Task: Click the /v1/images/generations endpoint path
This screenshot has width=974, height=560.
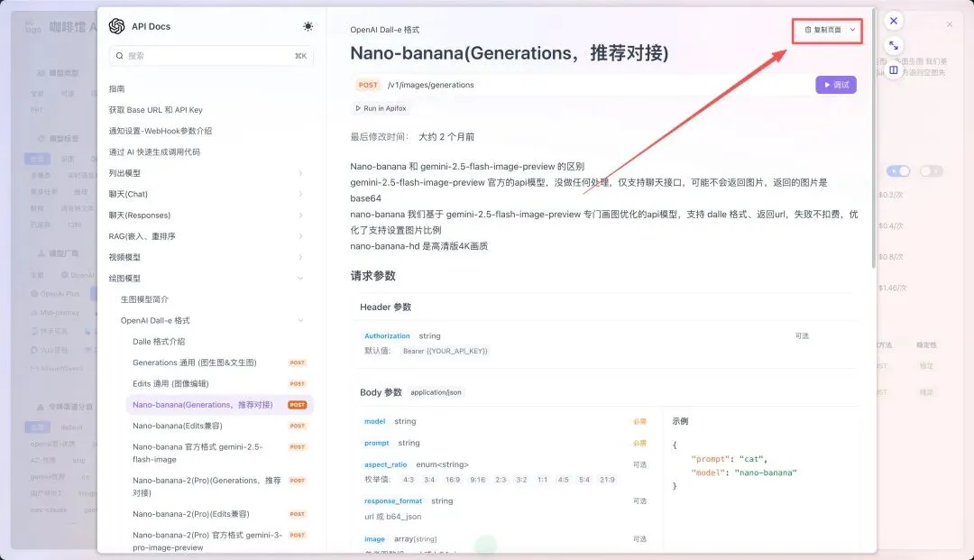Action: point(430,85)
